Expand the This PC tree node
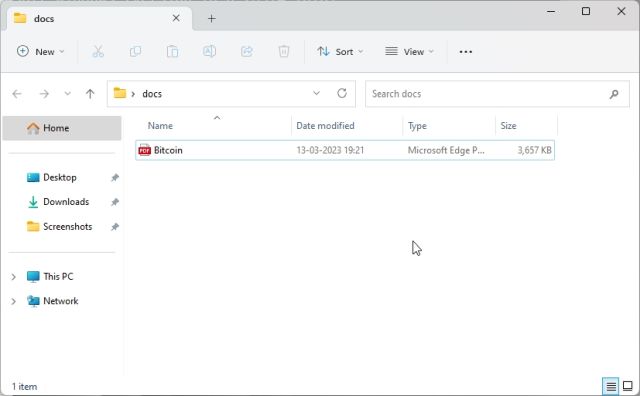This screenshot has width=640, height=396. (x=13, y=277)
